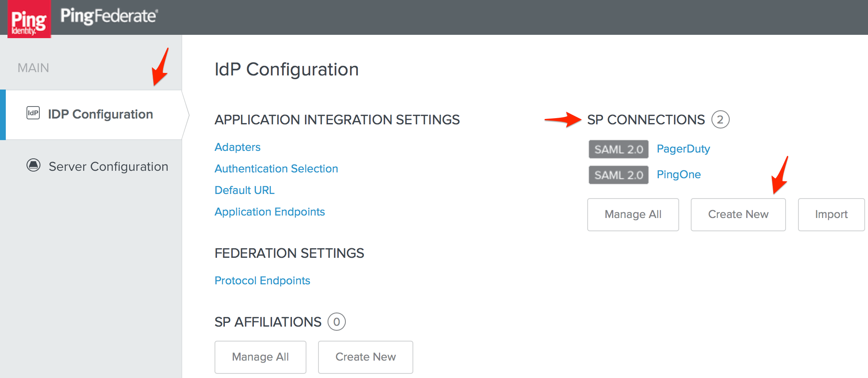Viewport: 868px width, 378px height.
Task: Click the SP Connections count badge
Action: 721,120
